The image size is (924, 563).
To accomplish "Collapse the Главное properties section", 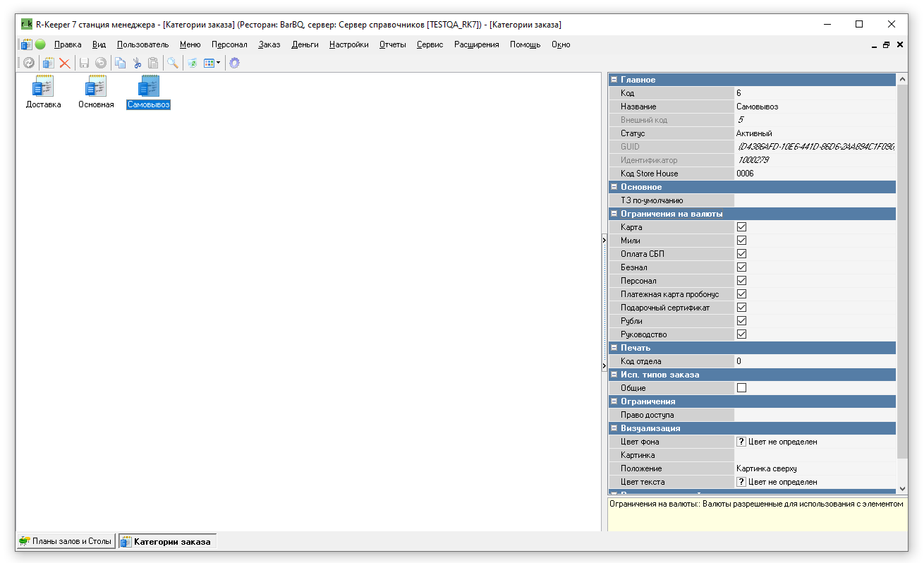I will point(614,80).
